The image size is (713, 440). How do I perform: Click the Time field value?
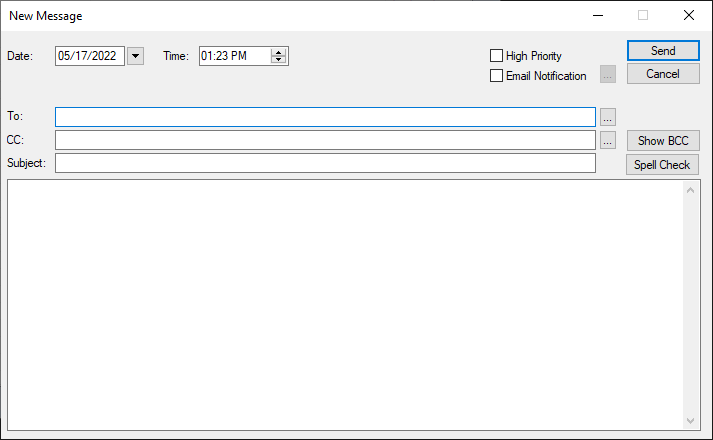click(x=233, y=56)
